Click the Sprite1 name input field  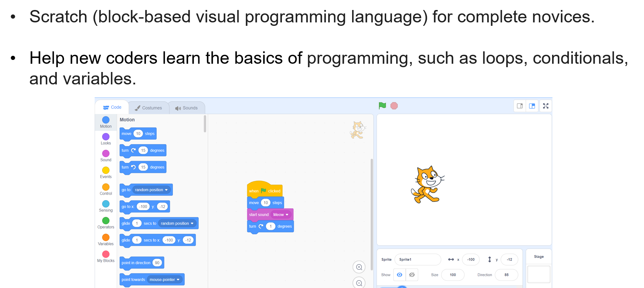pos(417,259)
